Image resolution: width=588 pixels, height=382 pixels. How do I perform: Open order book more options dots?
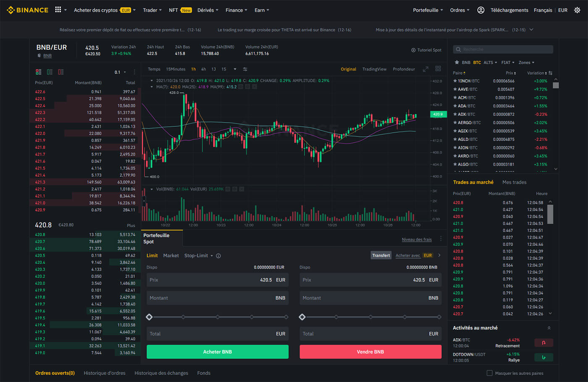click(x=134, y=72)
